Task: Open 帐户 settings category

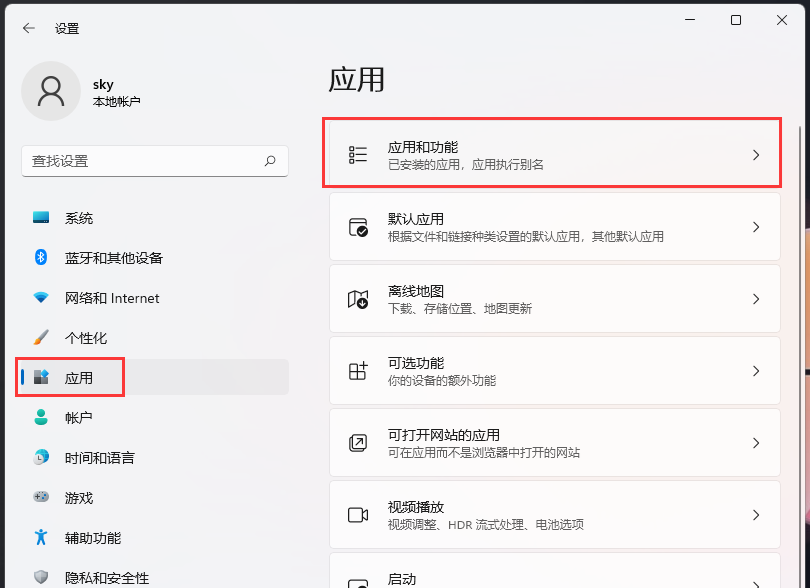Action: (x=78, y=418)
